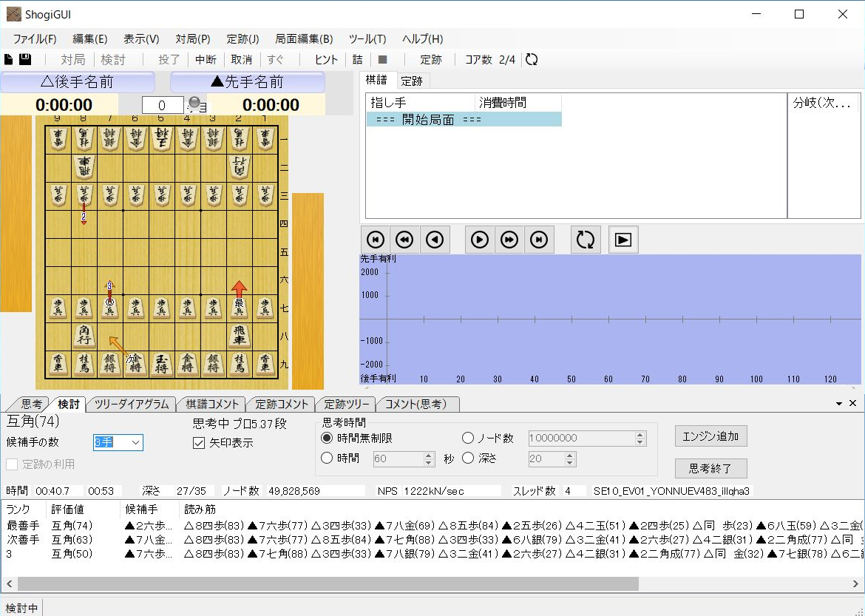The height and width of the screenshot is (616, 865).
Task: Increase the depth stepper value
Action: 571,456
